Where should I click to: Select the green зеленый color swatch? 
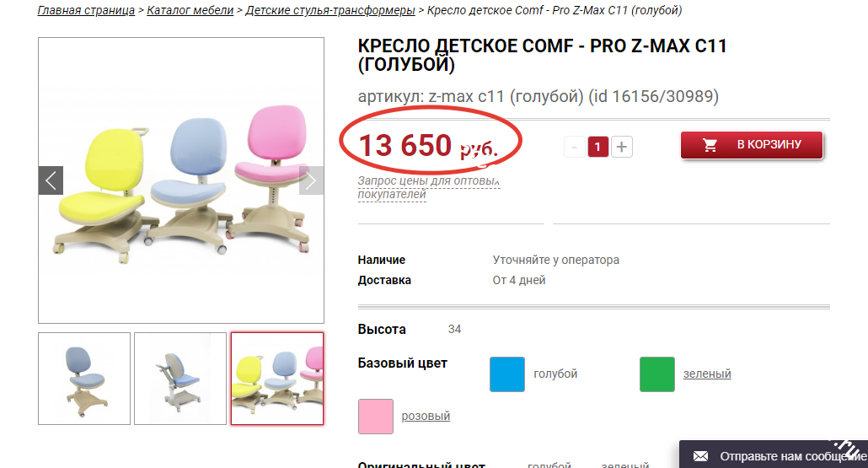pos(657,374)
